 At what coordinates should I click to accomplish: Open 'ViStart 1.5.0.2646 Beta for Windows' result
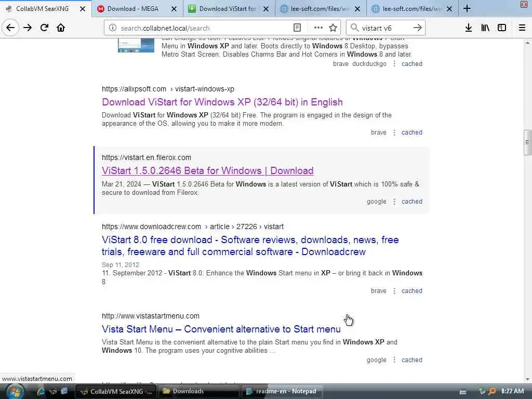208,170
